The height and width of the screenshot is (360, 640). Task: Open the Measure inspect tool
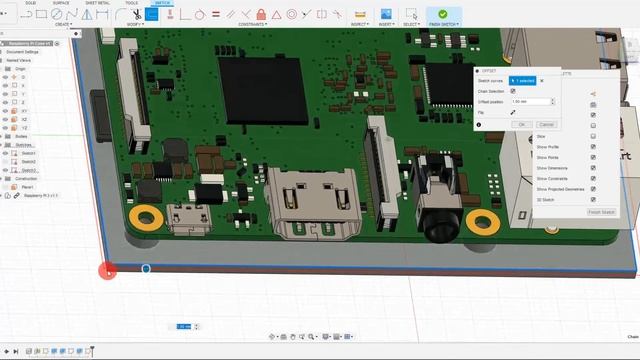(x=360, y=15)
